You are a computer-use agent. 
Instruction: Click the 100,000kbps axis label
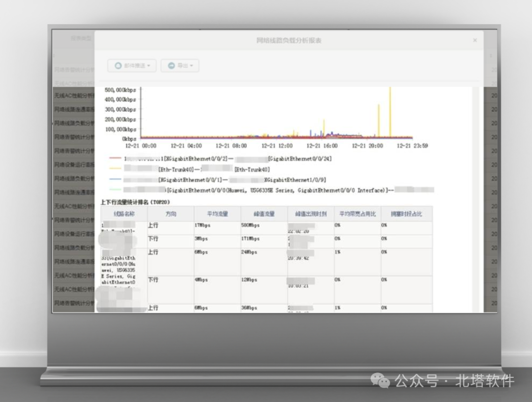(x=120, y=129)
